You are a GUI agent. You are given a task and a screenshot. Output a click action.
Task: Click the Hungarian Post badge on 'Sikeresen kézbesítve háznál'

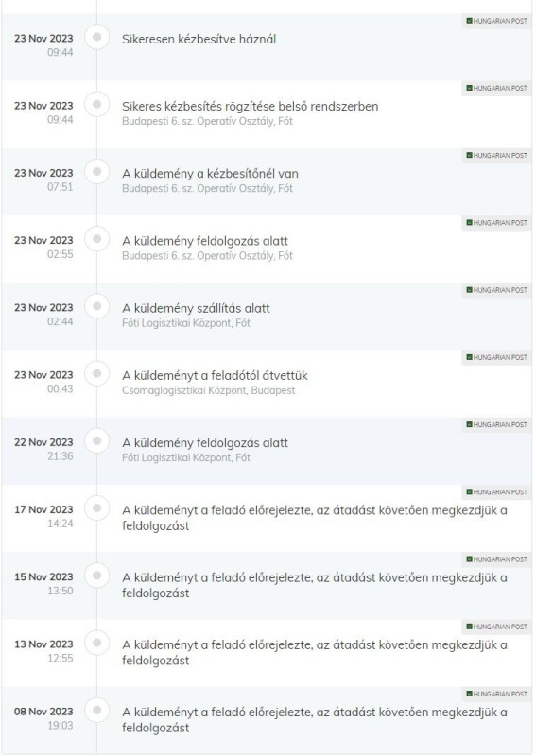(x=496, y=21)
